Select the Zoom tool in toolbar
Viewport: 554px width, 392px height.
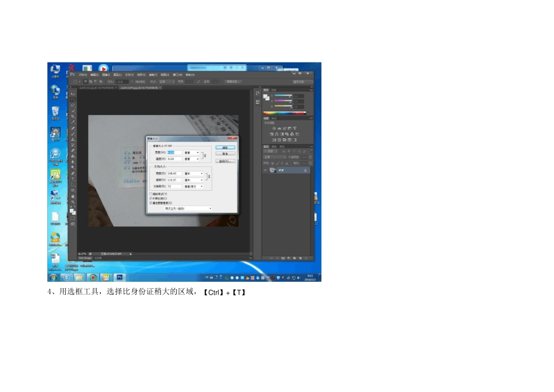tap(73, 201)
